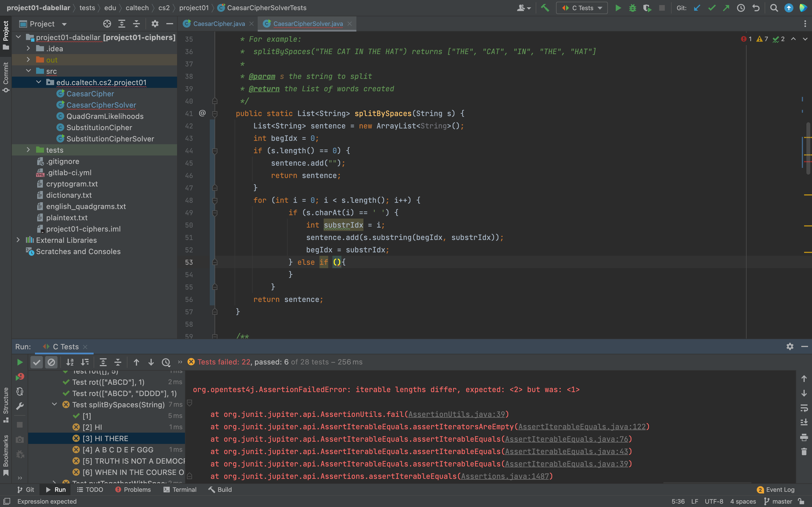
Task: Click Git update project arrow icon
Action: (697, 8)
